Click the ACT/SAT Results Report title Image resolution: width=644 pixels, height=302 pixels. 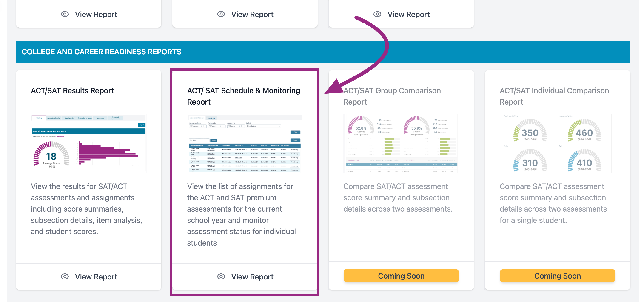pyautogui.click(x=72, y=91)
